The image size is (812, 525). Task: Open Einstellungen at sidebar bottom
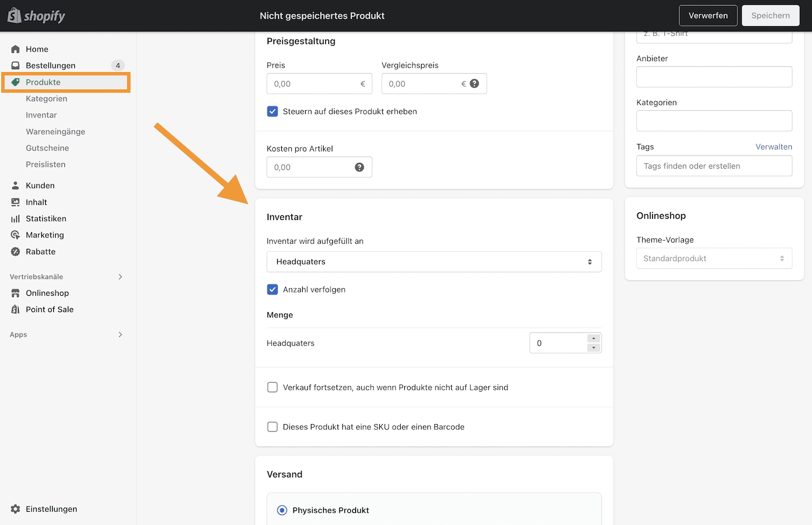tap(51, 509)
